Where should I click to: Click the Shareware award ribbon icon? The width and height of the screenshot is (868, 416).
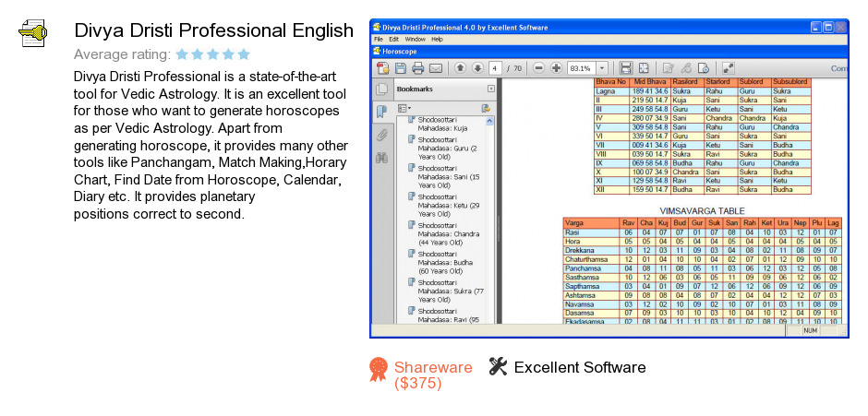[x=379, y=369]
